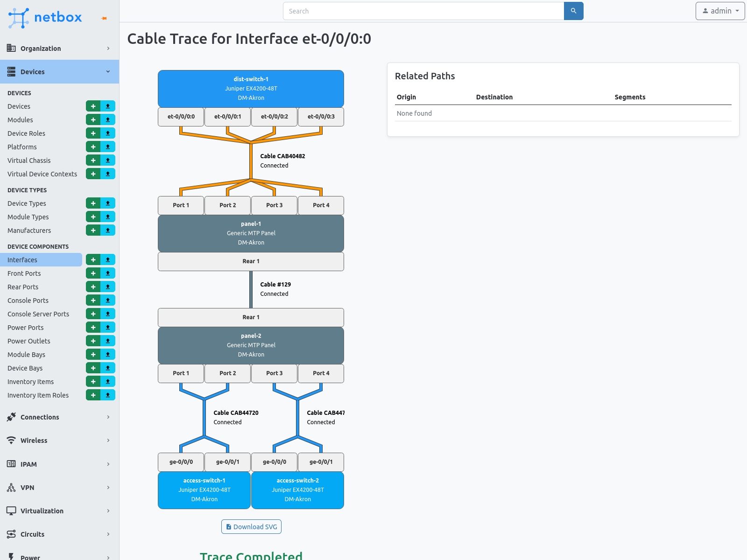Select Rear Ports in the sidebar
Image resolution: width=747 pixels, height=560 pixels.
(x=22, y=287)
